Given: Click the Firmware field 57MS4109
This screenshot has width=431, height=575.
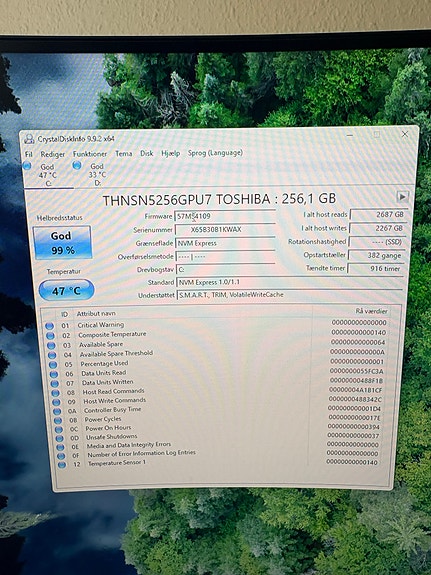Looking at the screenshot, I should tap(225, 216).
